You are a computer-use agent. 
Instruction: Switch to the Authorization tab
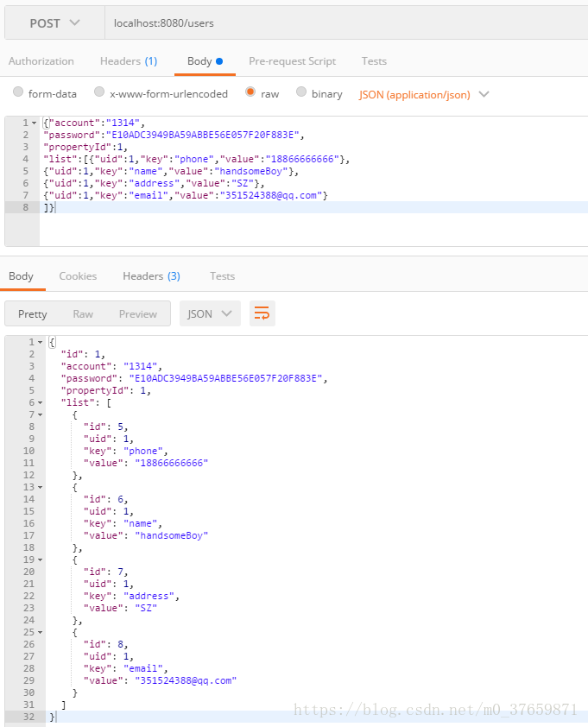(41, 61)
